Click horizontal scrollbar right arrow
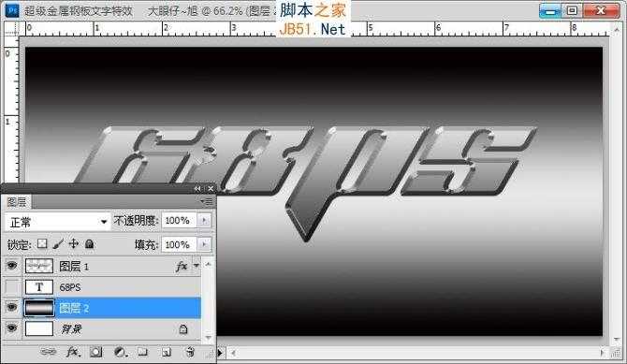 (603, 353)
